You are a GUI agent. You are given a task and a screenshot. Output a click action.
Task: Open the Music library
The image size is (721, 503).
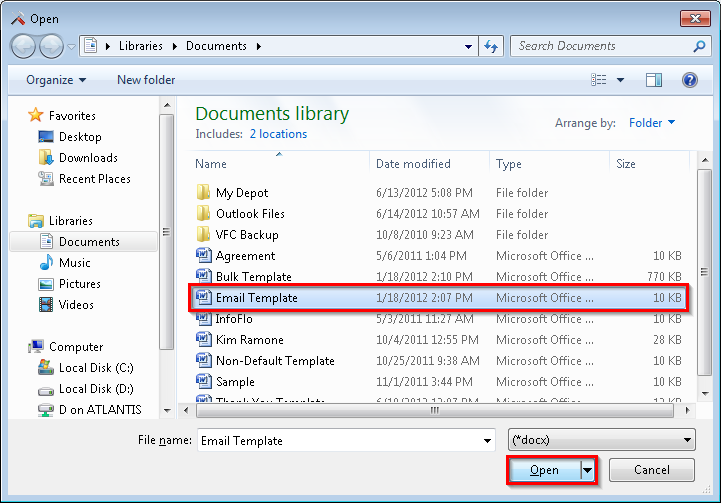point(74,263)
